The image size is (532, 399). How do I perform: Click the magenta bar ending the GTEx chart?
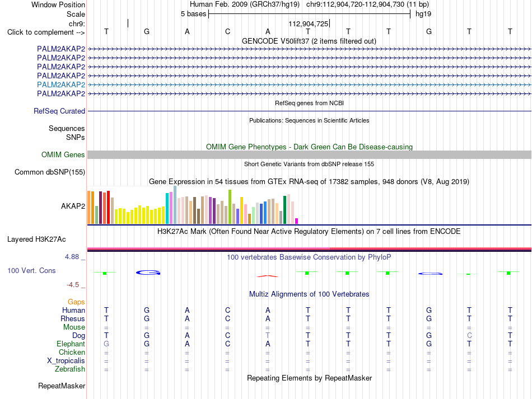tap(297, 221)
